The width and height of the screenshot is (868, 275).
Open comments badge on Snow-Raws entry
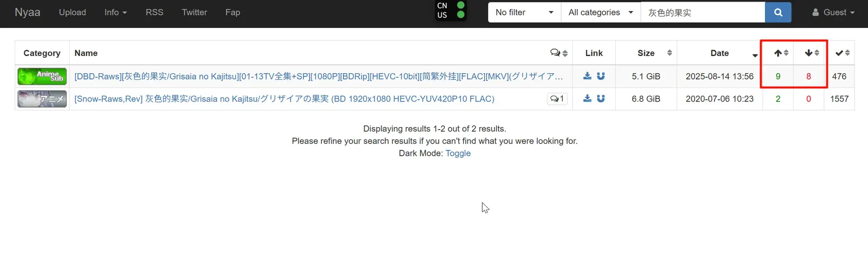[x=557, y=98]
